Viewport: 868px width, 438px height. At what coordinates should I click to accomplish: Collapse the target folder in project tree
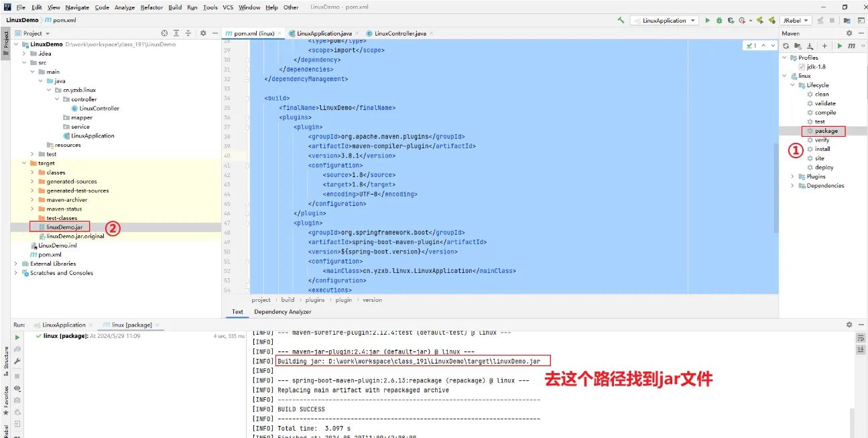pos(24,163)
